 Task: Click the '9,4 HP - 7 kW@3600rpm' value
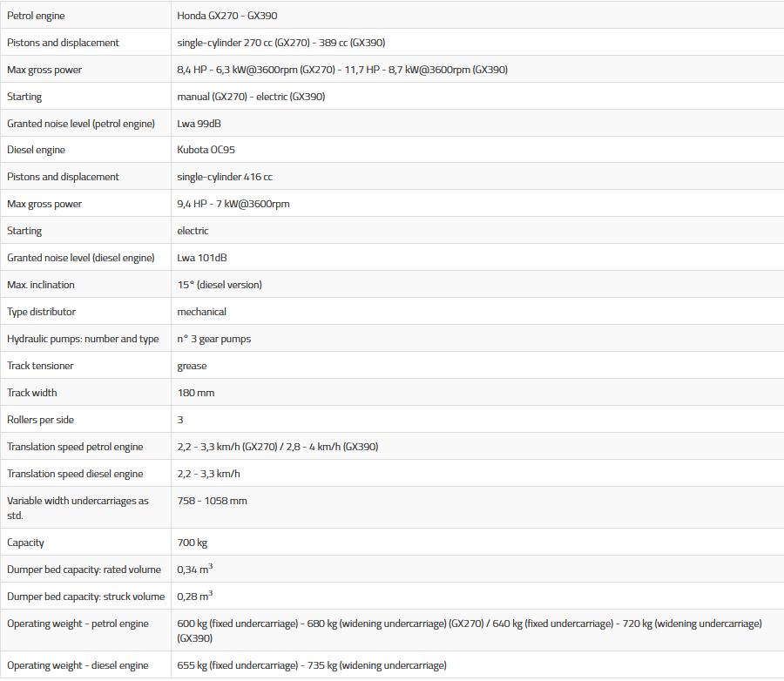233,204
